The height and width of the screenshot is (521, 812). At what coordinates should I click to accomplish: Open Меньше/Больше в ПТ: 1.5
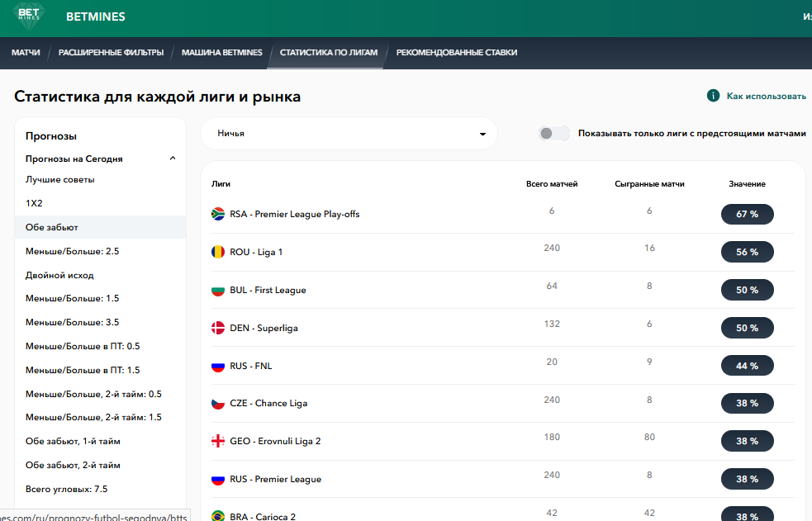(83, 370)
